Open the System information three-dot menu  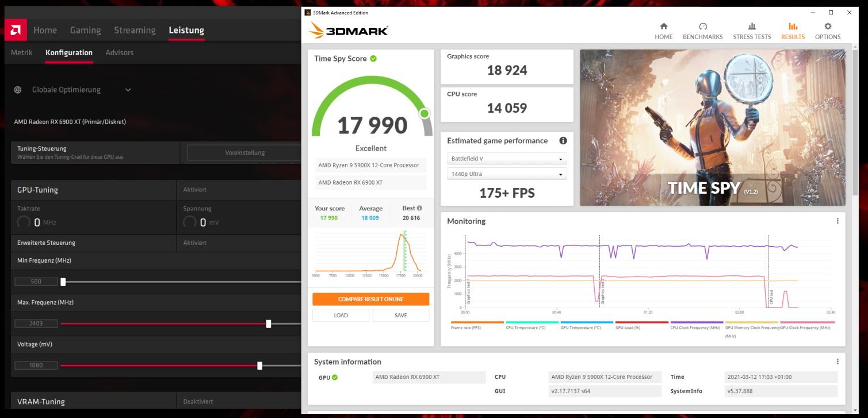click(x=837, y=362)
